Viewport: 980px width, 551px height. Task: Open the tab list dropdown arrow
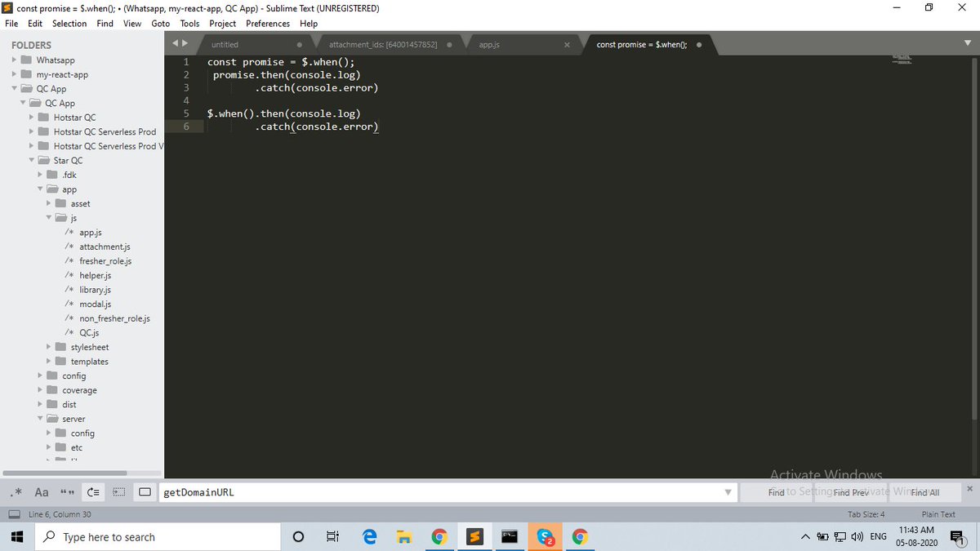point(968,44)
